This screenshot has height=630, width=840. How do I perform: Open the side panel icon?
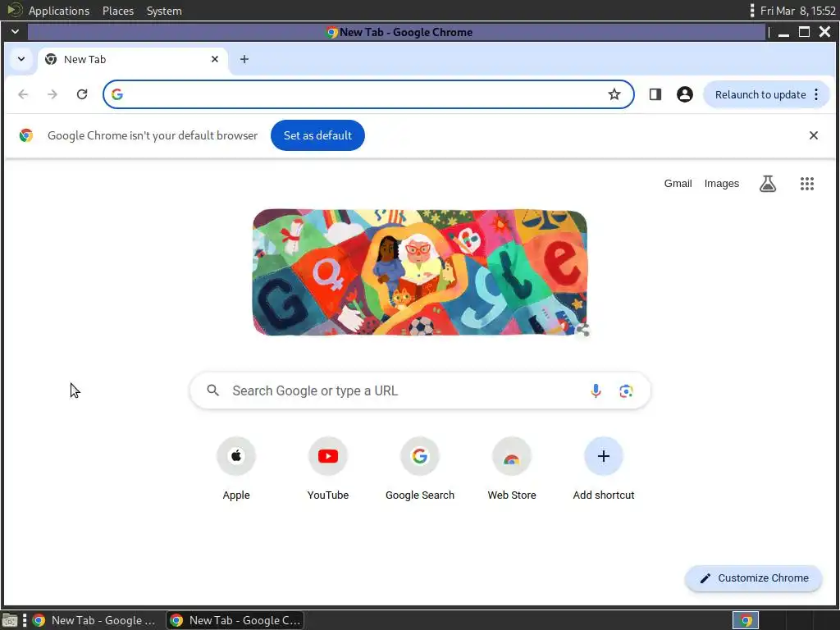(x=655, y=94)
